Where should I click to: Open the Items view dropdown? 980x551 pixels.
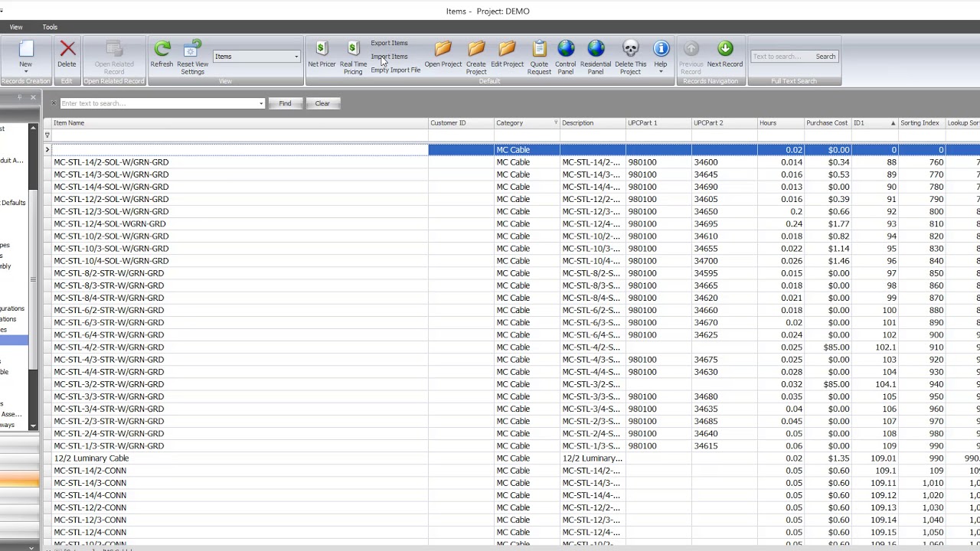pyautogui.click(x=296, y=57)
